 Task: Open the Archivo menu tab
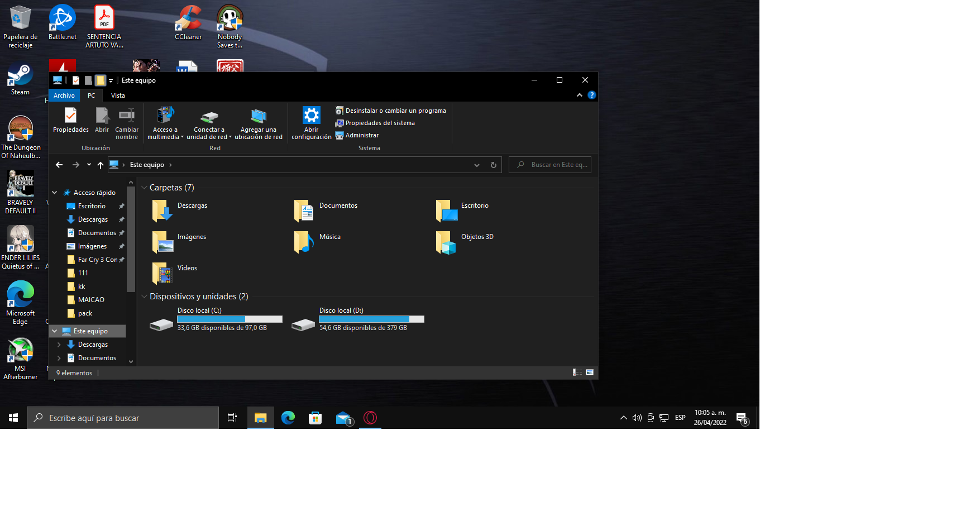pos(64,95)
